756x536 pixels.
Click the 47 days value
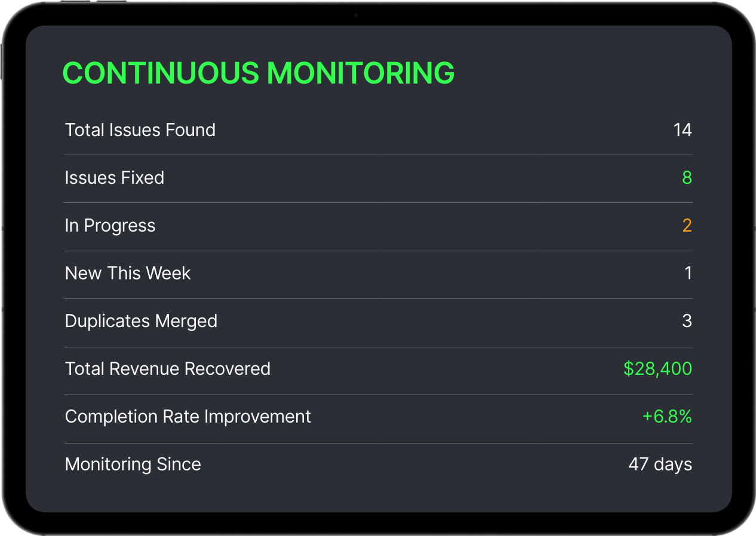coord(660,464)
